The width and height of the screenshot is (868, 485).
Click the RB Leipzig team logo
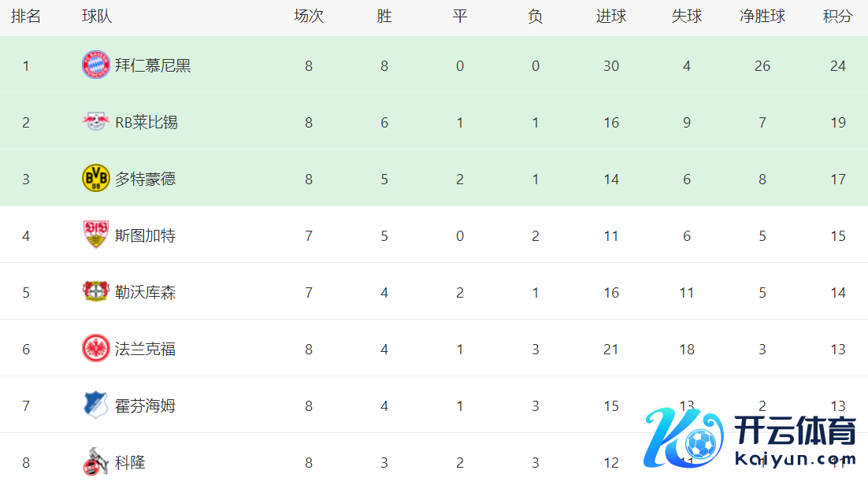click(96, 122)
